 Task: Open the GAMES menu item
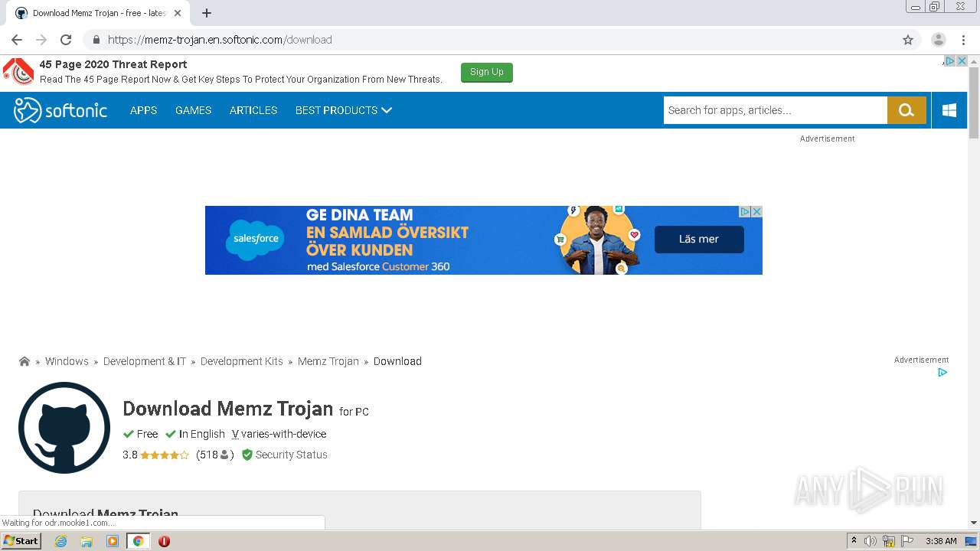pyautogui.click(x=193, y=110)
